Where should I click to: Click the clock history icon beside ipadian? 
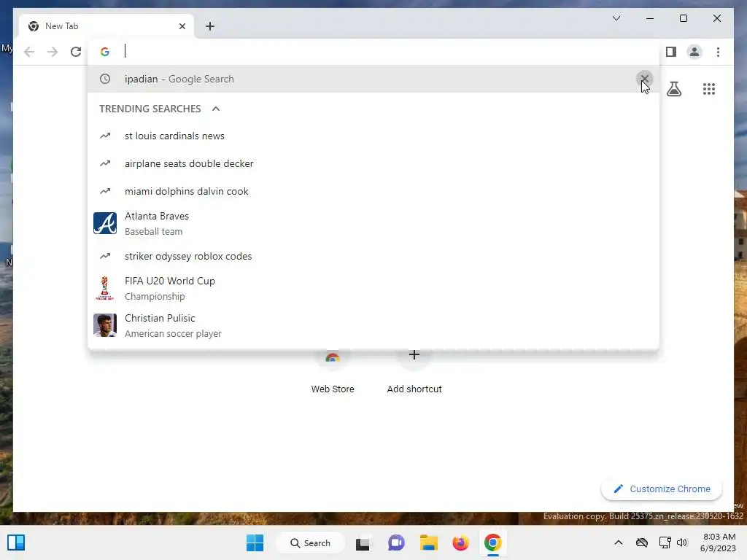tap(105, 79)
